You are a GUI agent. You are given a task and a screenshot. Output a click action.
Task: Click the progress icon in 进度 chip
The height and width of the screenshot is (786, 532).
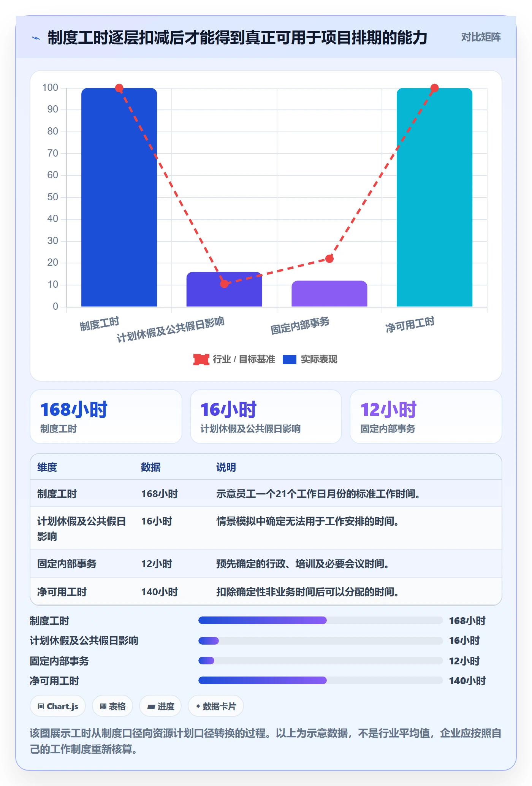pyautogui.click(x=151, y=707)
